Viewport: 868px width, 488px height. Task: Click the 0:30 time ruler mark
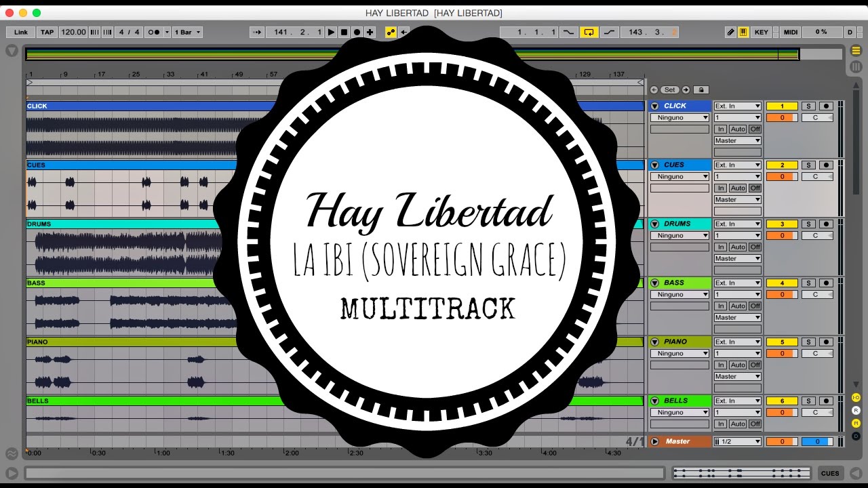(98, 453)
